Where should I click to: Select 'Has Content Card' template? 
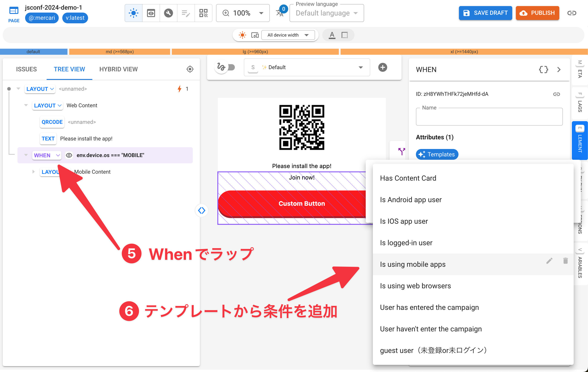point(473,178)
